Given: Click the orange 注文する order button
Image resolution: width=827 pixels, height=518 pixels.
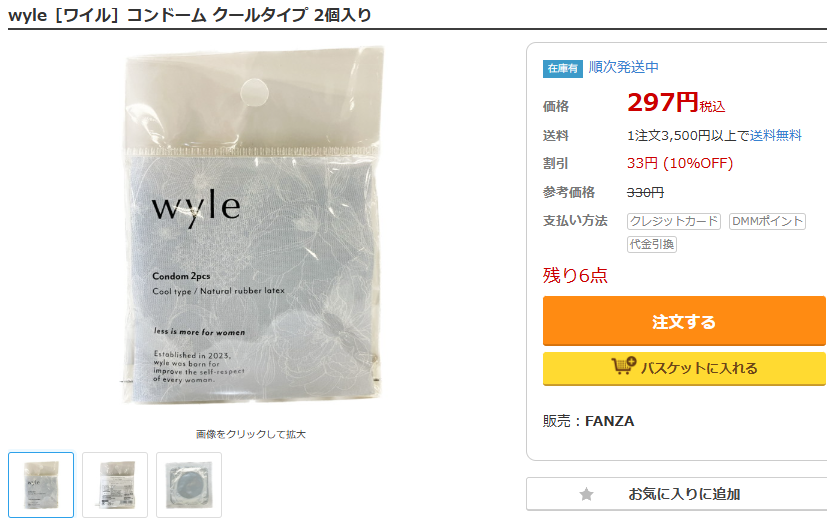Looking at the screenshot, I should point(684,321).
